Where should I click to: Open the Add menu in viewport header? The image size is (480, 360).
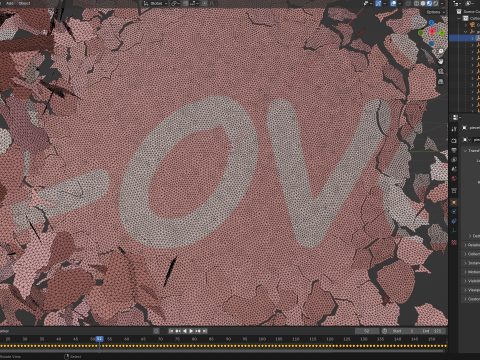click(x=10, y=3)
